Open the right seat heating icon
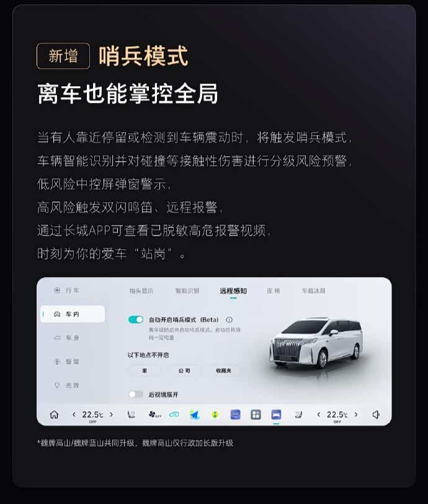Image resolution: width=428 pixels, height=504 pixels. [x=298, y=415]
